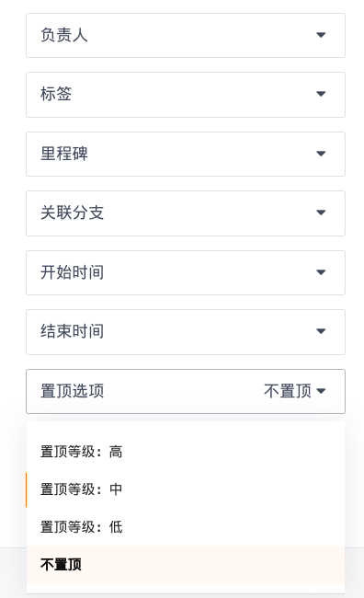The height and width of the screenshot is (598, 364).
Task: Open the 关联分支 dropdown
Action: click(186, 213)
